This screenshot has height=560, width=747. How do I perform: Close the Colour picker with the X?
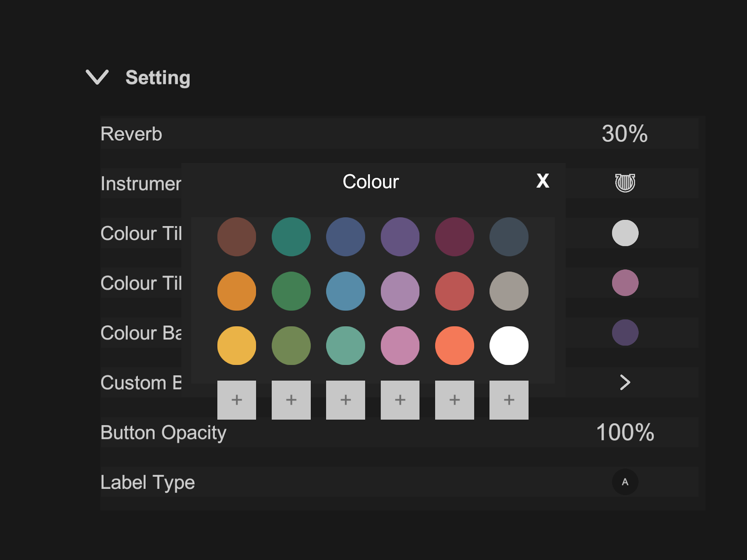coord(543,181)
